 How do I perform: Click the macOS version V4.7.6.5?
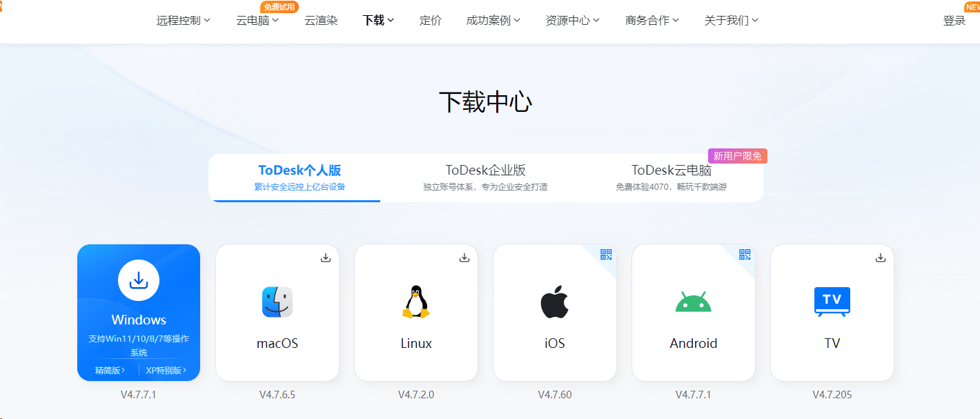[x=277, y=395]
